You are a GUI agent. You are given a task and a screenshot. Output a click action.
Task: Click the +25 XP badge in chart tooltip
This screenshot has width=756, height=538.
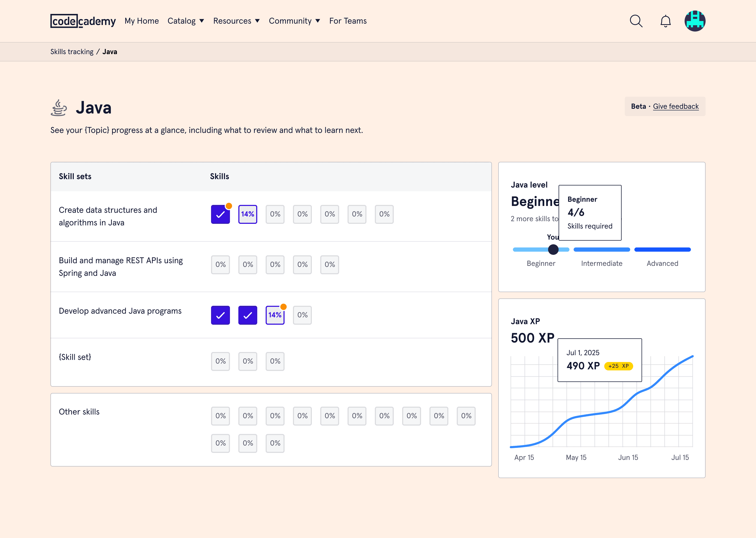pyautogui.click(x=618, y=366)
